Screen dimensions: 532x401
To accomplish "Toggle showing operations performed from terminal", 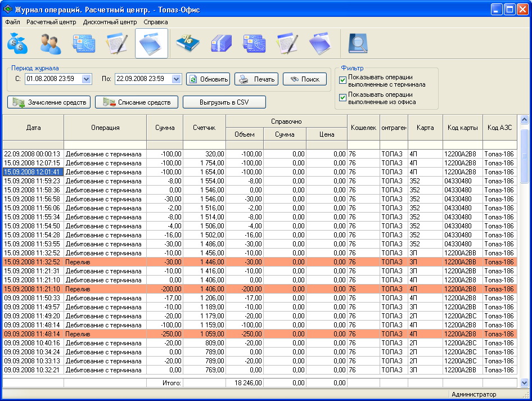I will point(342,81).
